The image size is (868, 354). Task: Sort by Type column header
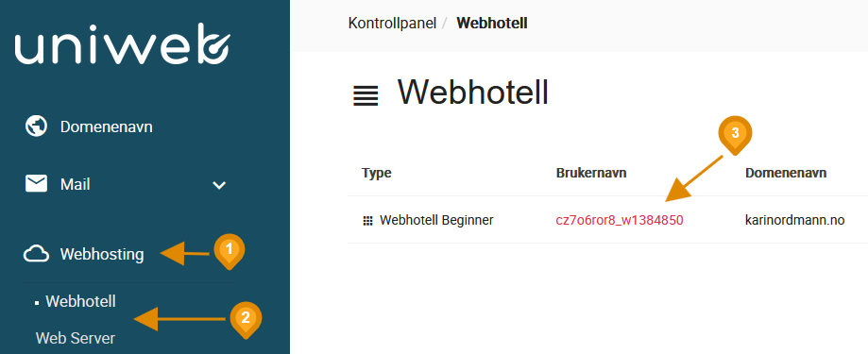tap(377, 173)
